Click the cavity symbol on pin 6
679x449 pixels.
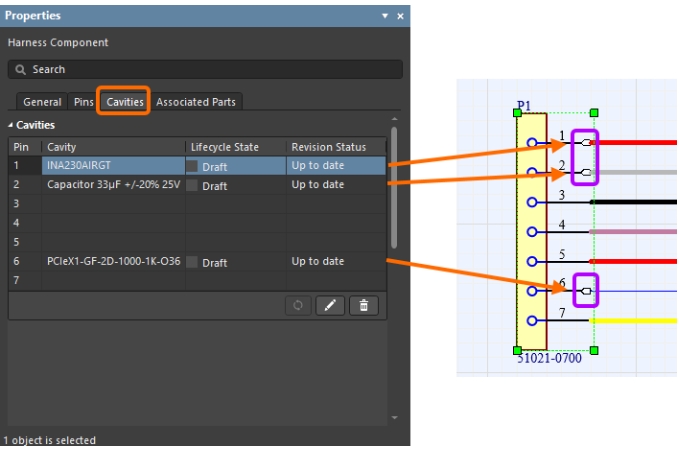pos(586,291)
